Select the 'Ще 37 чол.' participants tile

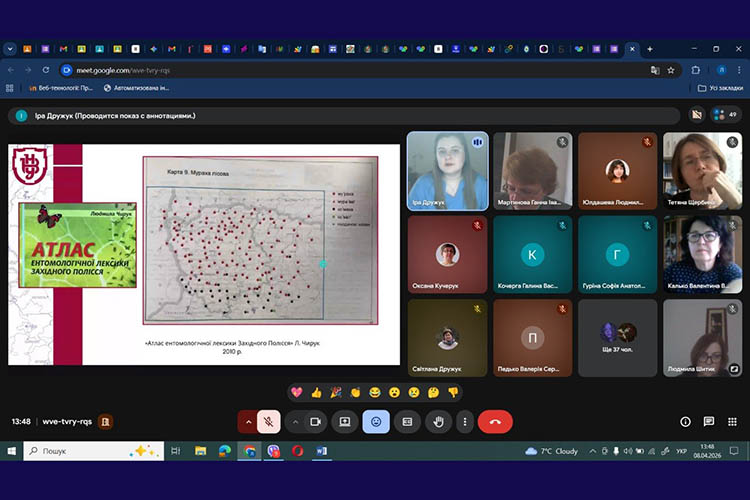[x=617, y=337]
